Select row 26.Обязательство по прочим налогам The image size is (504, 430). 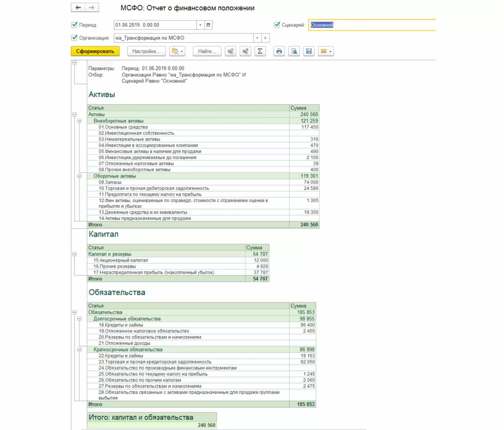tap(202, 380)
